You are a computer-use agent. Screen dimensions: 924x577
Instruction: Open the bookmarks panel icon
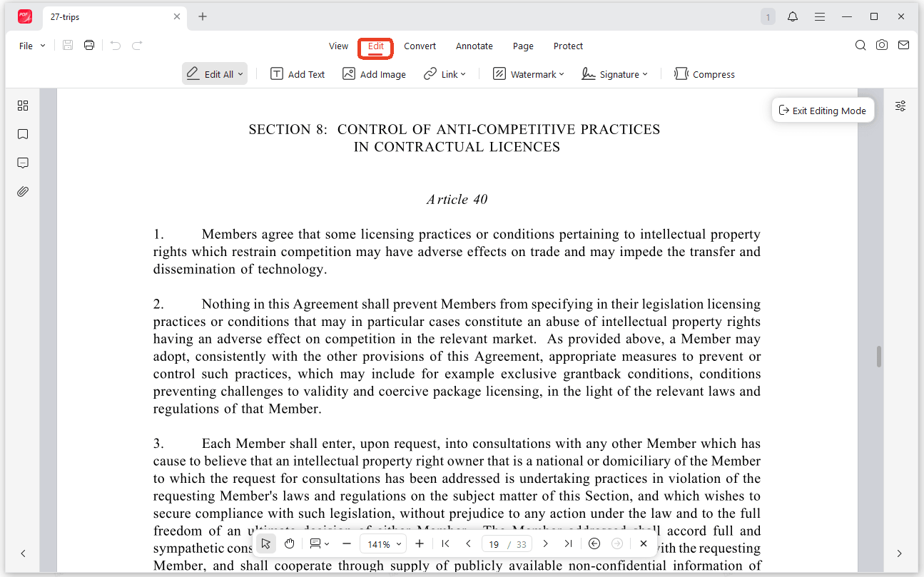tap(23, 134)
